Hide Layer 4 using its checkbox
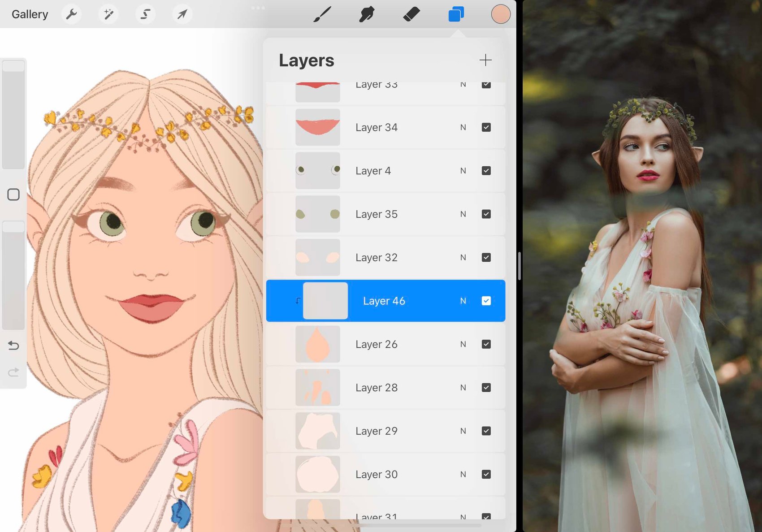The width and height of the screenshot is (762, 532). pos(486,171)
